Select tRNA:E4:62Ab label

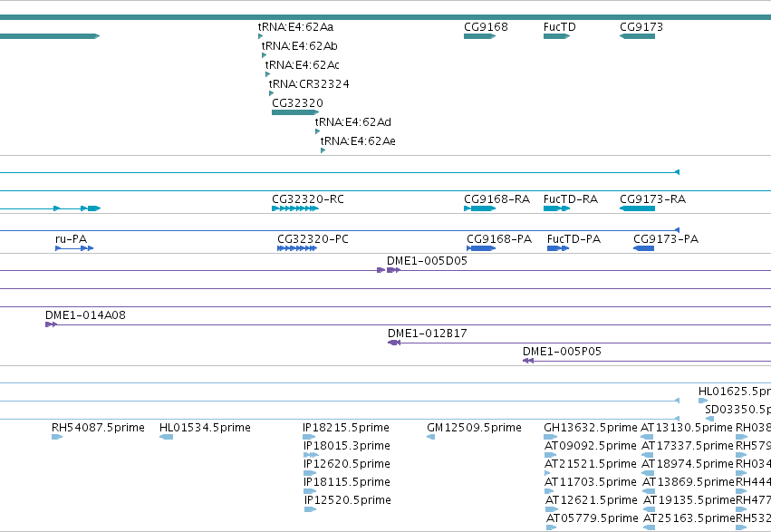(x=300, y=46)
